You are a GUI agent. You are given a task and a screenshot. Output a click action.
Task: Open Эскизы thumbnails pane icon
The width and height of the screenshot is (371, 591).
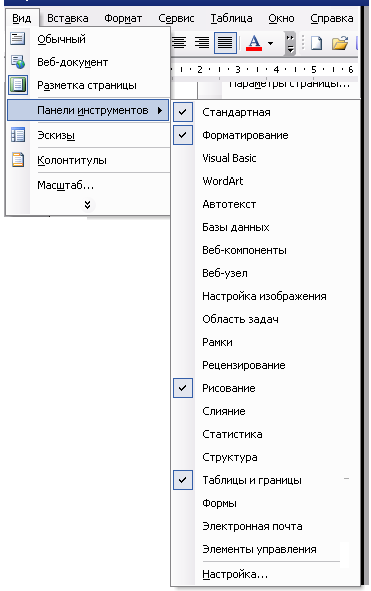tap(17, 135)
